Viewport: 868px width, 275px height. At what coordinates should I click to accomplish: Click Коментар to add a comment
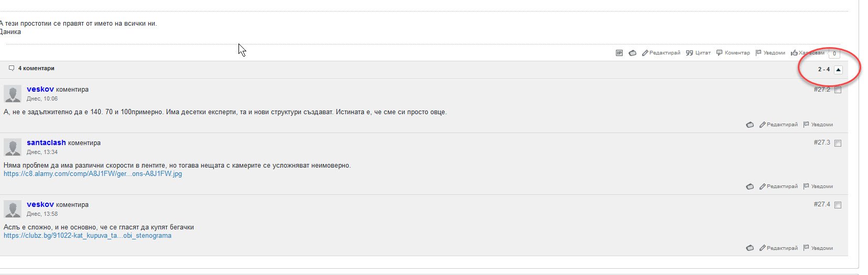click(733, 53)
